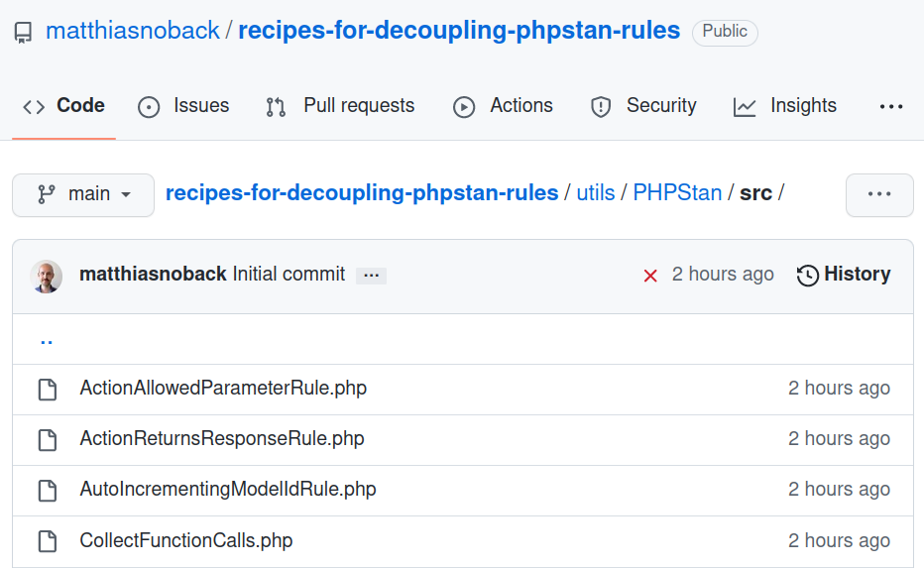Click timestamp in ActionReturnsResponseRule.php row
Screen dimensions: 924x568
click(839, 439)
